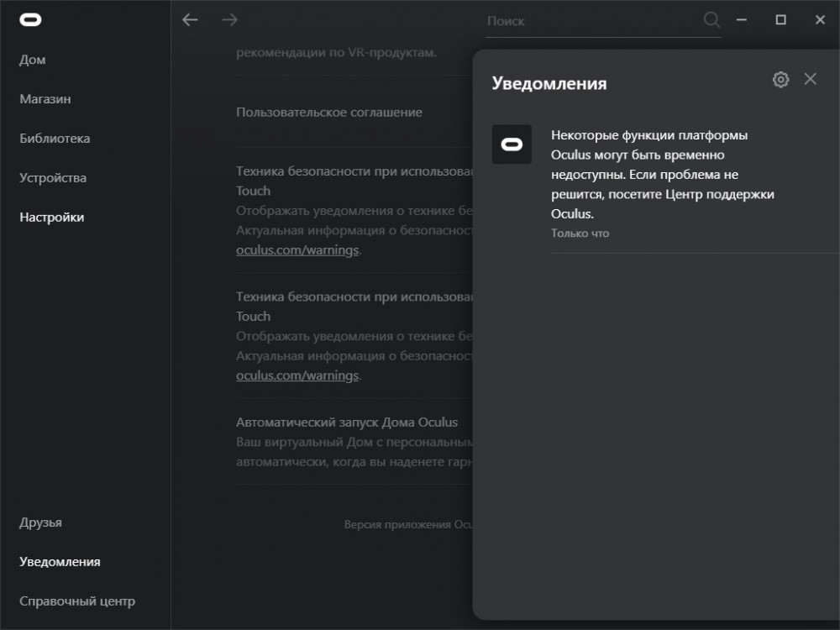Open Справочный центр

coord(77,601)
